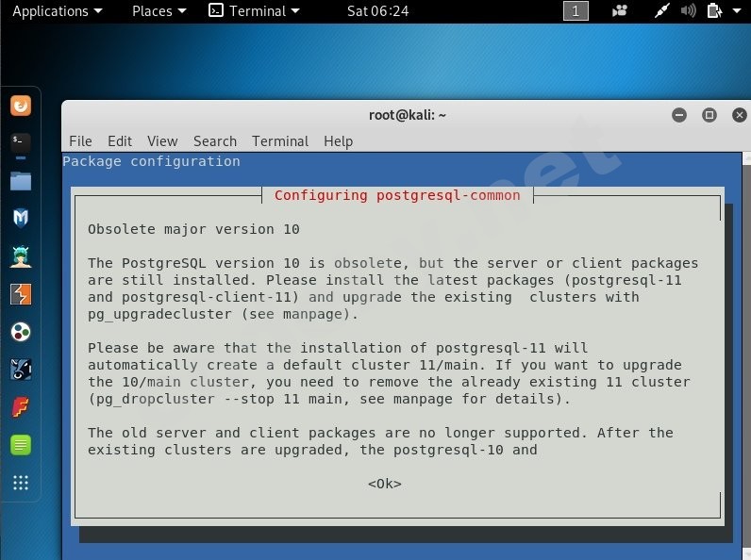Launch Metasploit from the dock

(x=21, y=219)
